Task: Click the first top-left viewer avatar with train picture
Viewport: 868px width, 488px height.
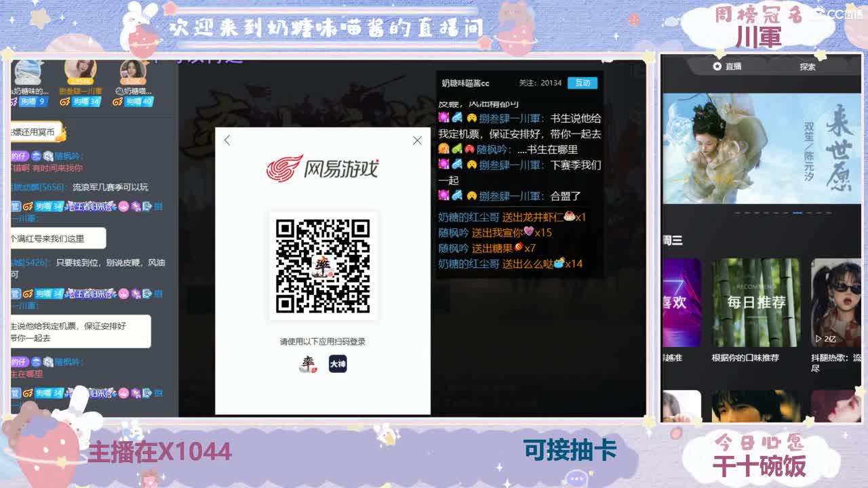Action: point(27,71)
